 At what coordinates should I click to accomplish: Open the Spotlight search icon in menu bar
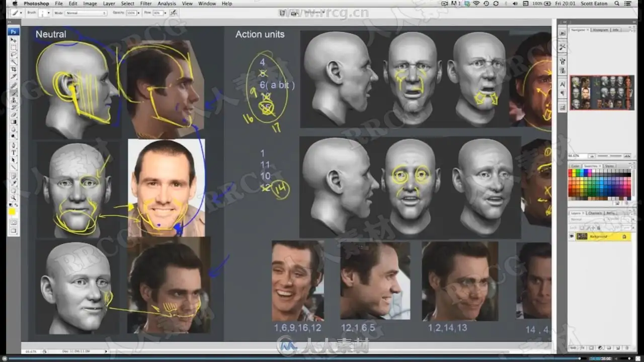pos(616,4)
